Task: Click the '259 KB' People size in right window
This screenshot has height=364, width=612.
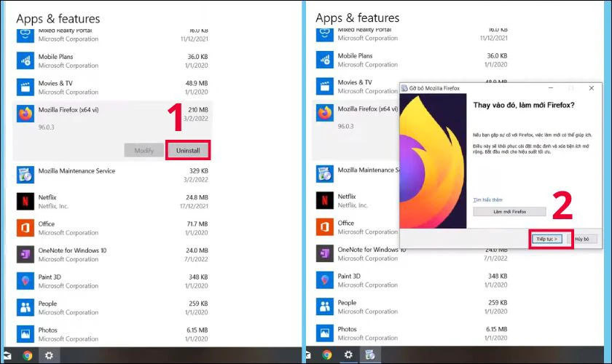Action: [x=498, y=303]
